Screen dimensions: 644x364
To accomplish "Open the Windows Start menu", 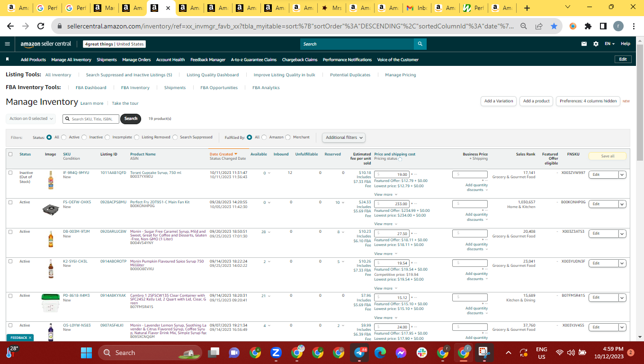I will (86, 353).
